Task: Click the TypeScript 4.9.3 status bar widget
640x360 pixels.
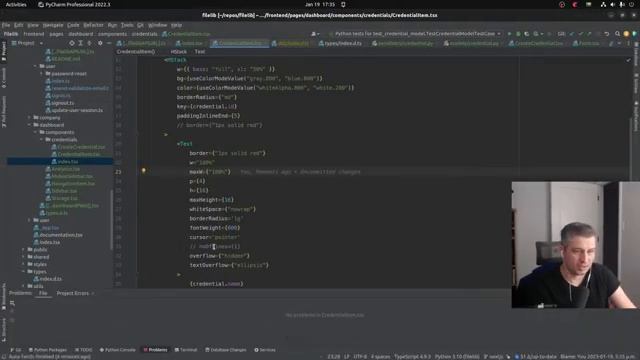Action: (412, 356)
